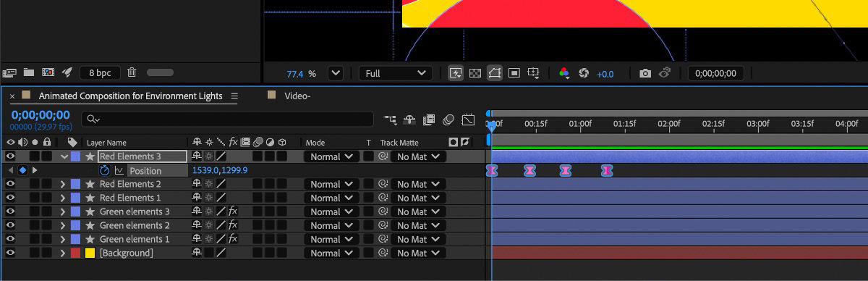The image size is (868, 281).
Task: Click the 77.4 magnification value
Action: pyautogui.click(x=295, y=74)
